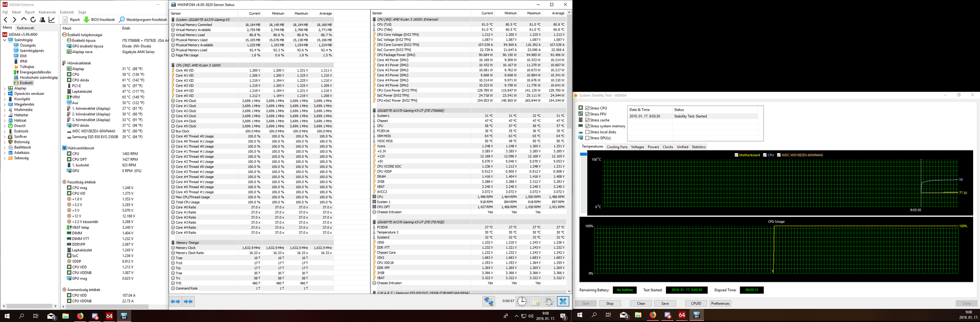Image resolution: width=980 pixels, height=322 pixels.
Task: Click AIDA64 up-level arrow icon
Action: 24,20
